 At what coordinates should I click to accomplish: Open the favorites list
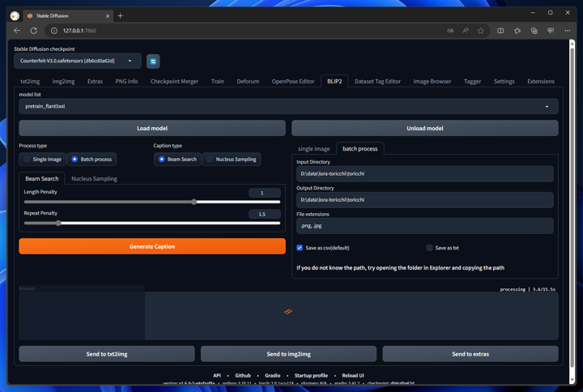point(517,31)
